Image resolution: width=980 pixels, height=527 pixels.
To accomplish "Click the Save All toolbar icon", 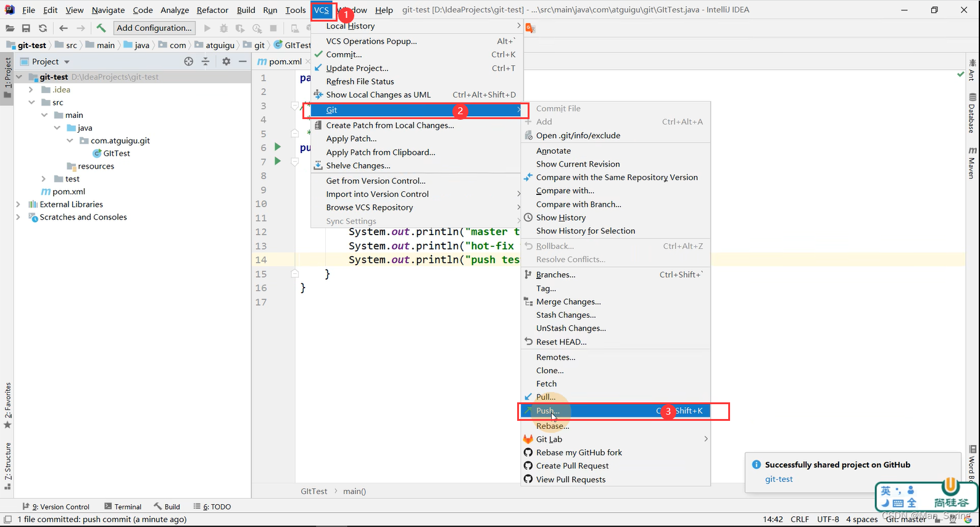I will click(26, 28).
